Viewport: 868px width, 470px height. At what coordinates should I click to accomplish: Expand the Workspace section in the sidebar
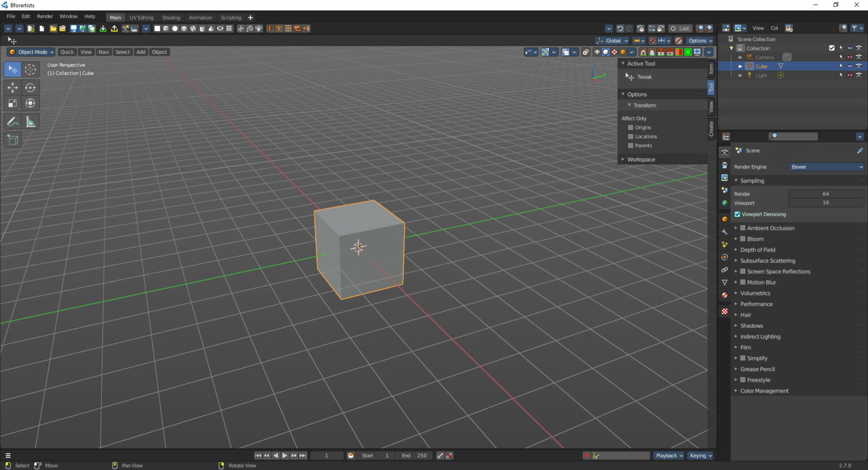click(x=641, y=159)
